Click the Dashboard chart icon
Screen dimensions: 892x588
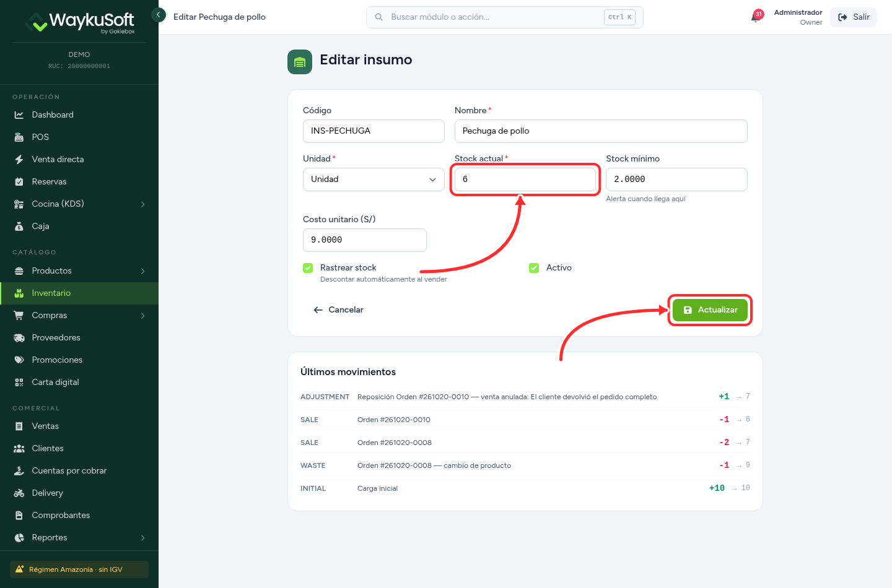(x=19, y=115)
